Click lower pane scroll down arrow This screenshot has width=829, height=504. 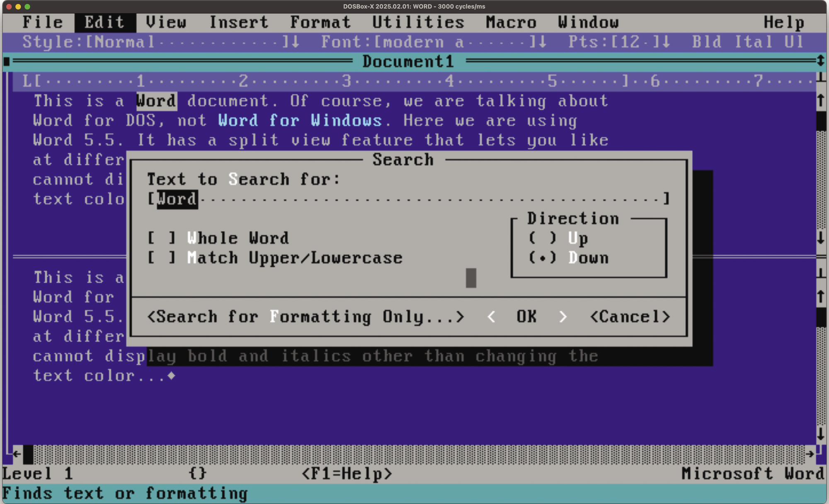(820, 434)
